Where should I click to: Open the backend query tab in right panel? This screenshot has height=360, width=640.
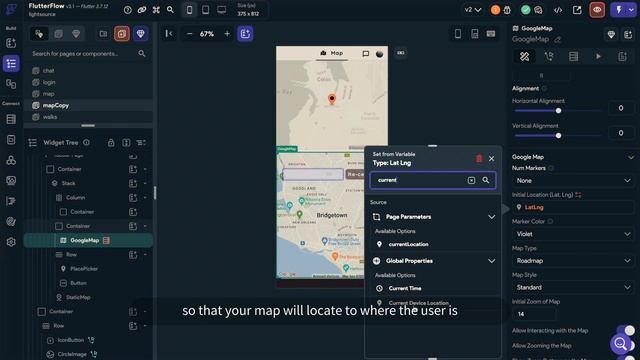[573, 56]
